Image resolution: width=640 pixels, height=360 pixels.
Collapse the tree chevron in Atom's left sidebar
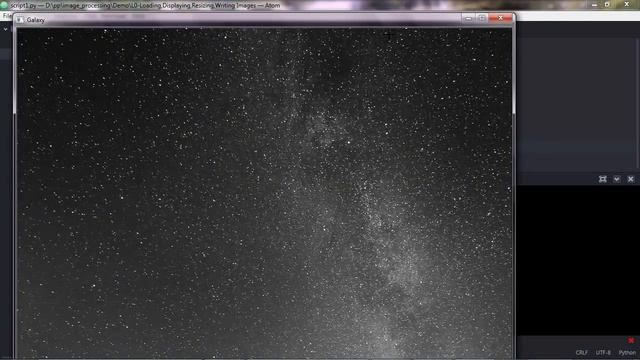pos(5,29)
